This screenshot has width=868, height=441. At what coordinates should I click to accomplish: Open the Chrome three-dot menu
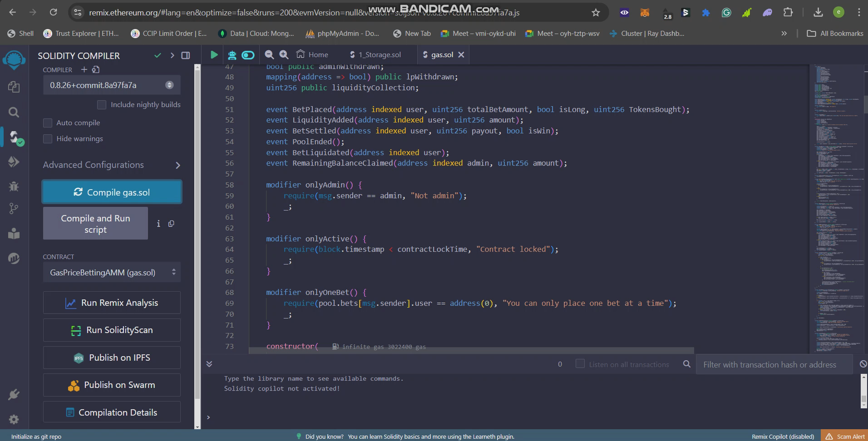859,13
